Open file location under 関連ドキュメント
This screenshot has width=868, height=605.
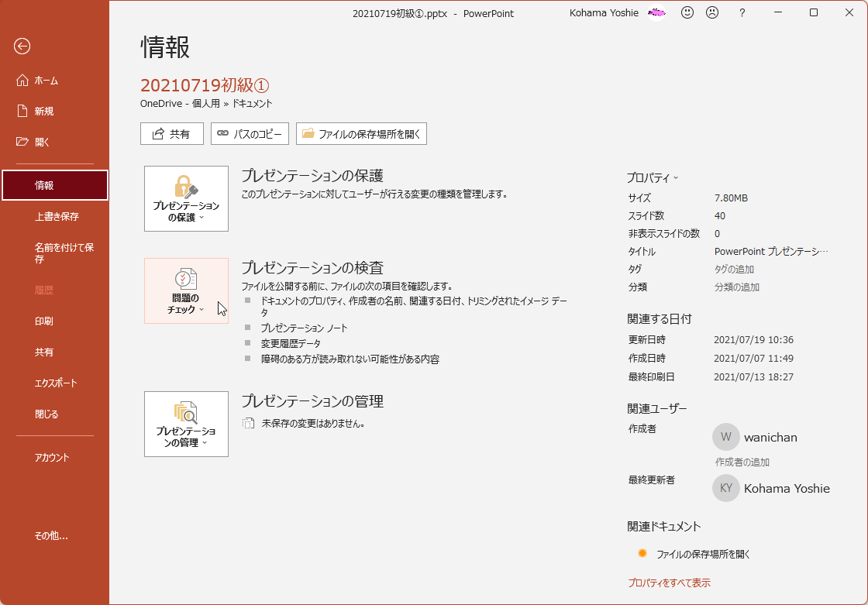(x=702, y=554)
